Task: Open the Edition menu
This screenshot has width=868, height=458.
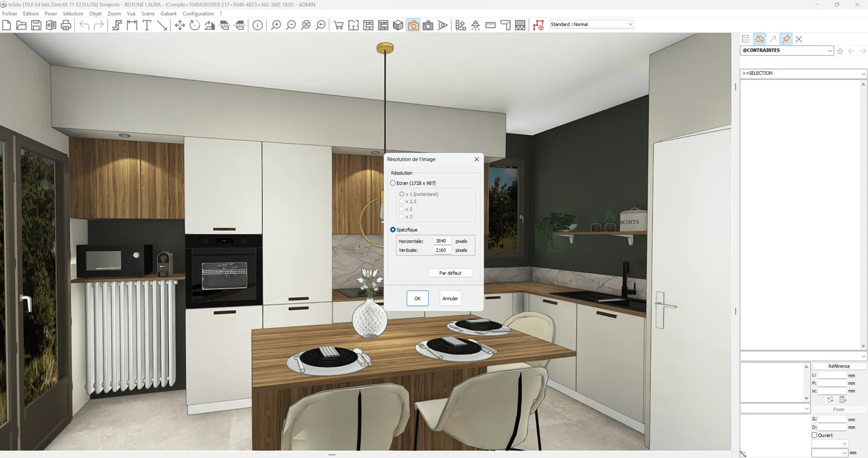Action: coord(30,14)
